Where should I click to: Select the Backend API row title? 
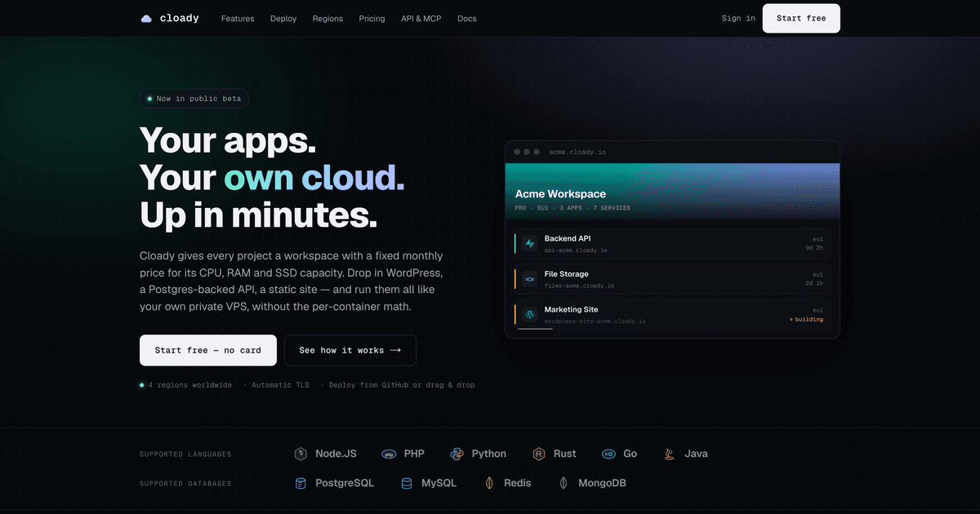point(568,238)
